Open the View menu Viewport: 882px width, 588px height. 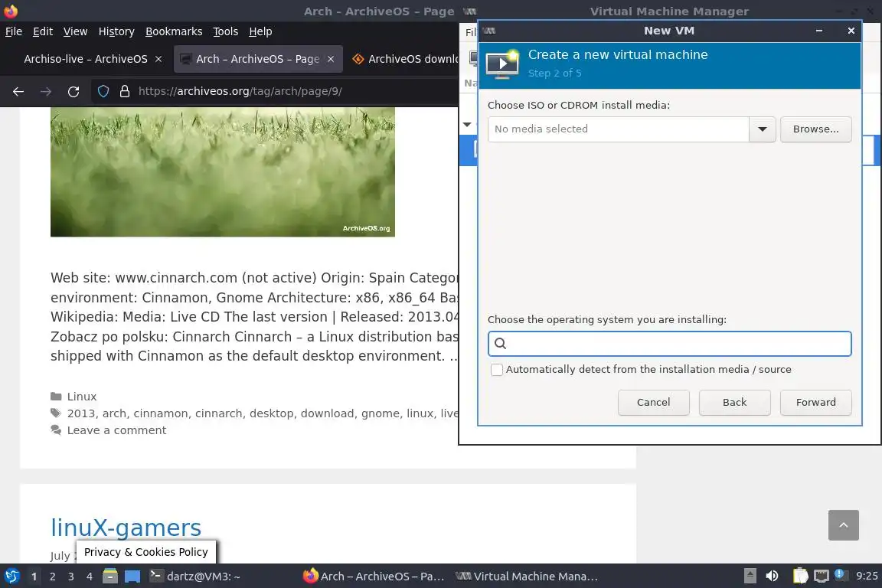coord(75,31)
